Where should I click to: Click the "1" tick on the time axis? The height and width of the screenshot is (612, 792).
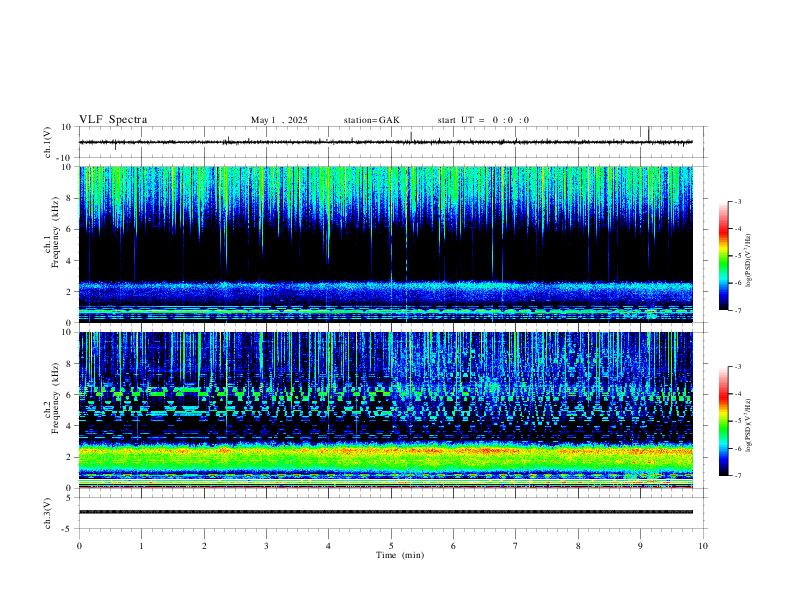pyautogui.click(x=141, y=546)
